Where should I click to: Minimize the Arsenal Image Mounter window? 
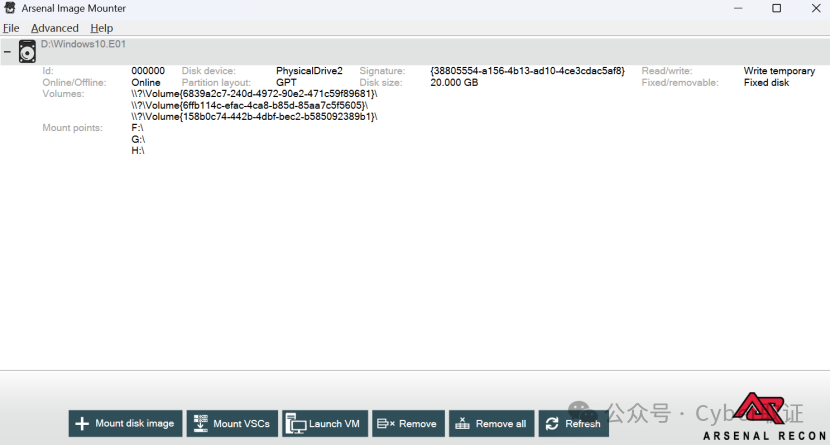738,8
